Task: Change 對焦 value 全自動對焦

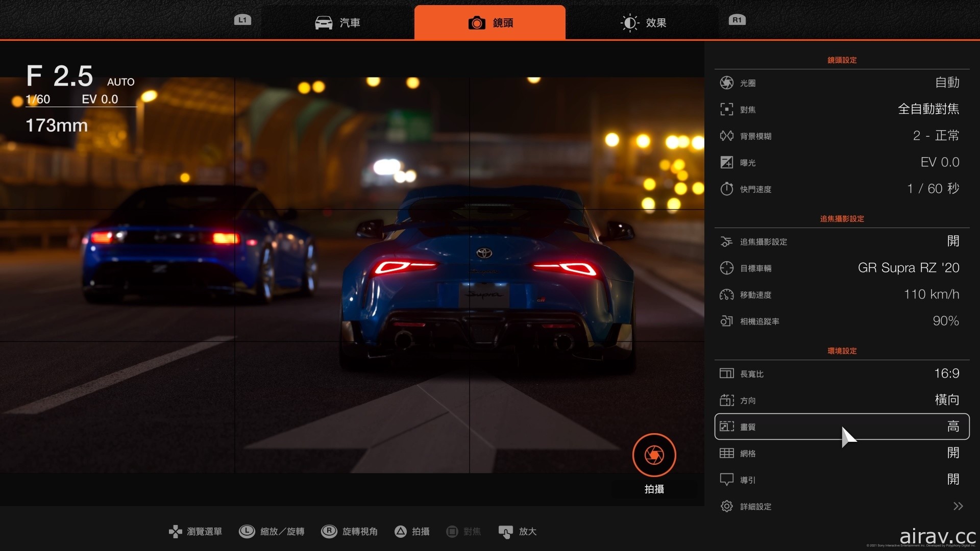Action: (928, 109)
